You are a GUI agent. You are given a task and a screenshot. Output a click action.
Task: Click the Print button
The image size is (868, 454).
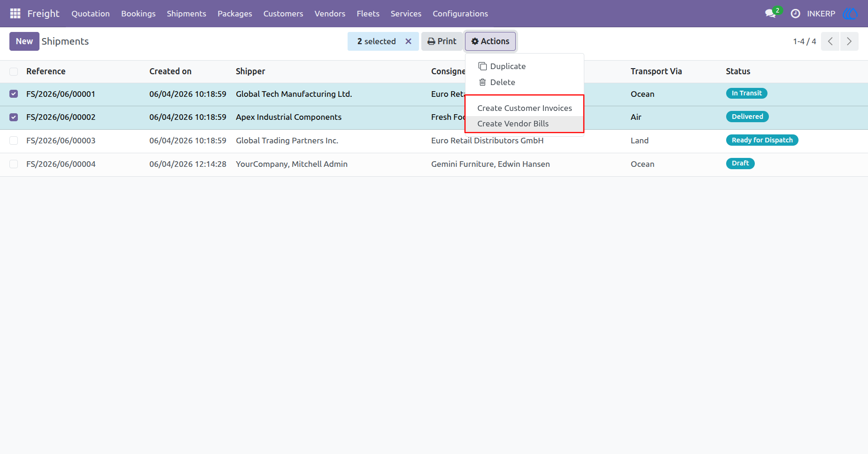[x=442, y=41]
